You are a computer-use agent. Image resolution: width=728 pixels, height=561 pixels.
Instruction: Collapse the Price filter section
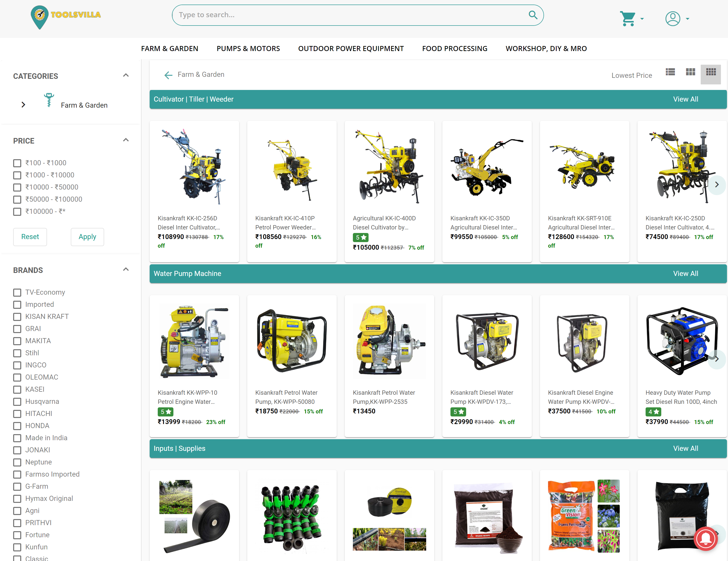click(x=126, y=140)
